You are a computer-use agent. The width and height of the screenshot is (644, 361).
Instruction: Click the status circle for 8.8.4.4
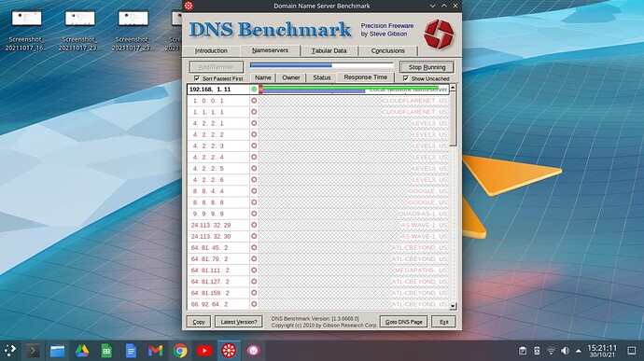click(x=254, y=191)
